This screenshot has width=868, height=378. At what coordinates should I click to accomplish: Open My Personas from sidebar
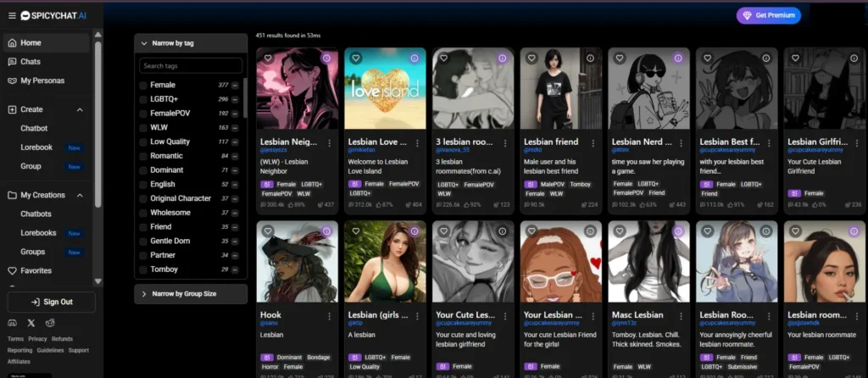42,81
